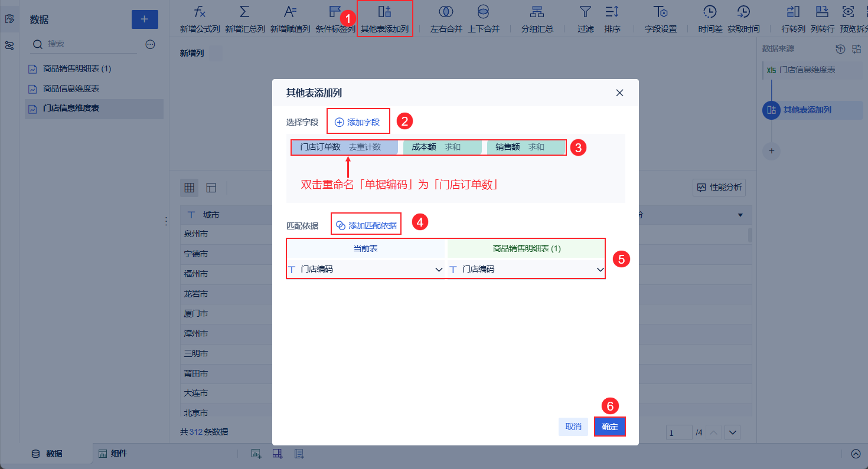
Task: Click the switch-layout icon beside 数据来源
Action: pos(856,49)
